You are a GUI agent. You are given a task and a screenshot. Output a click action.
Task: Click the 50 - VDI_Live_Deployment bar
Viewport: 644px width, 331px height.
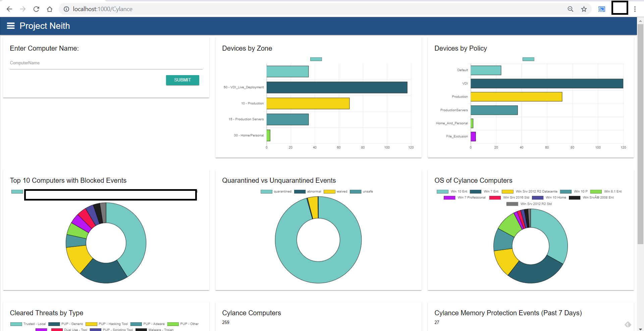[337, 88]
